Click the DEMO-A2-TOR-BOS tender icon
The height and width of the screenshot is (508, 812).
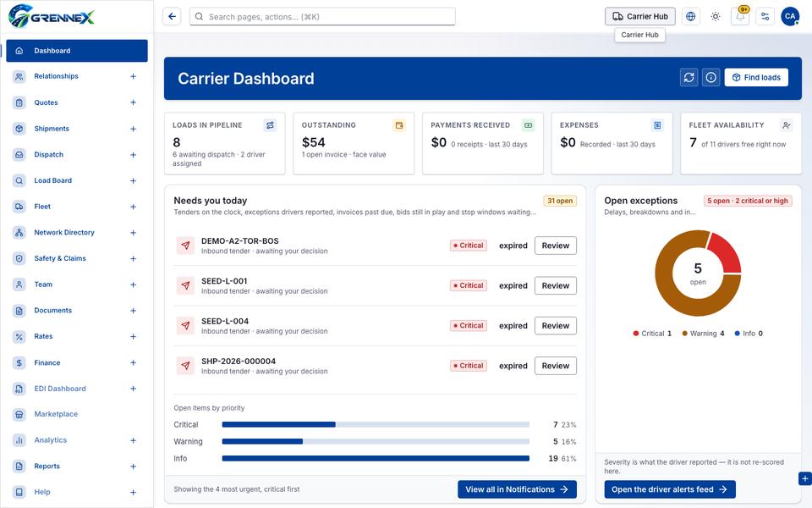tap(185, 246)
